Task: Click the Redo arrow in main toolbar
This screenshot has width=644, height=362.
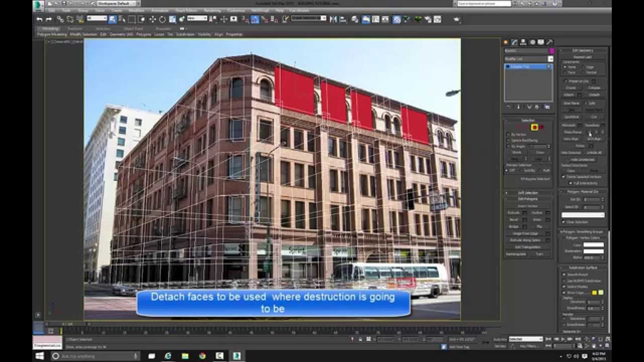Action: coord(49,19)
